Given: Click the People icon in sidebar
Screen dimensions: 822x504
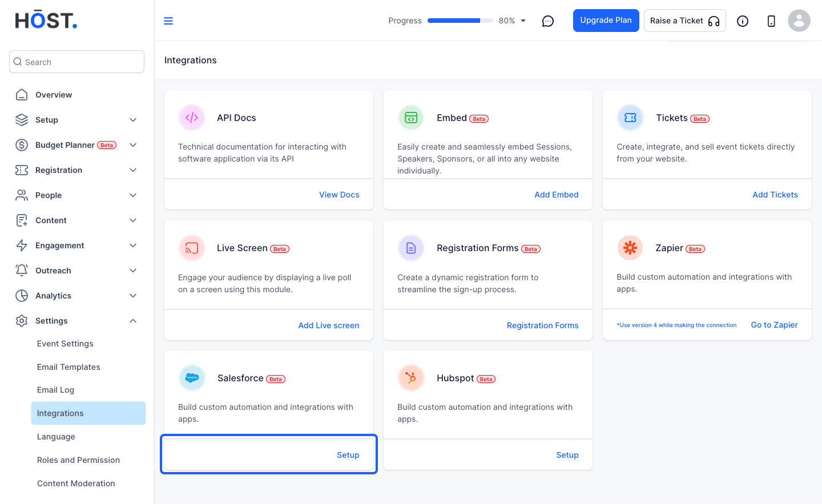Looking at the screenshot, I should click(22, 195).
